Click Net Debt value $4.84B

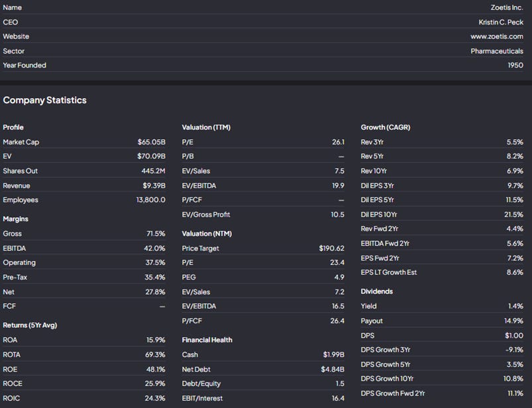[333, 369]
